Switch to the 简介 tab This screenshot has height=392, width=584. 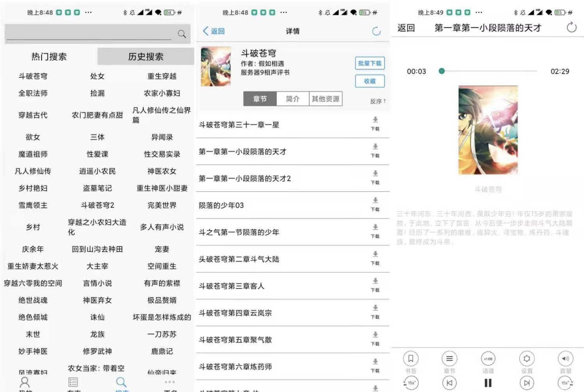tap(293, 99)
